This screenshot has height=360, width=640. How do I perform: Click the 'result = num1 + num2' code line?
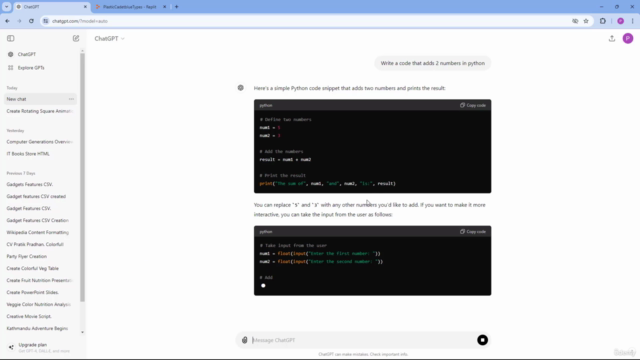click(x=285, y=160)
